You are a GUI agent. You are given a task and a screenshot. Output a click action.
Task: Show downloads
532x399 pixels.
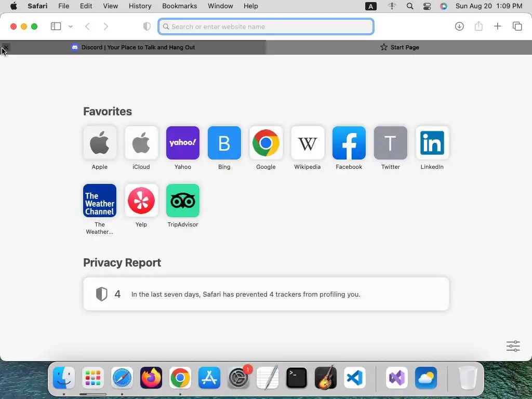click(x=459, y=26)
